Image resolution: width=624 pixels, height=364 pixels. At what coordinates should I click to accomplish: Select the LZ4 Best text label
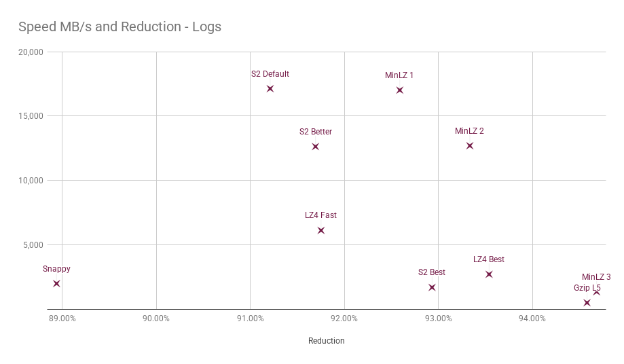pos(489,259)
